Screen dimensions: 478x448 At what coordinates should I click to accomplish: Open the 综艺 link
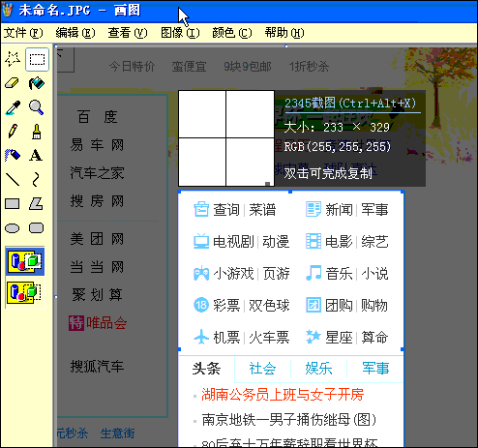(x=374, y=242)
